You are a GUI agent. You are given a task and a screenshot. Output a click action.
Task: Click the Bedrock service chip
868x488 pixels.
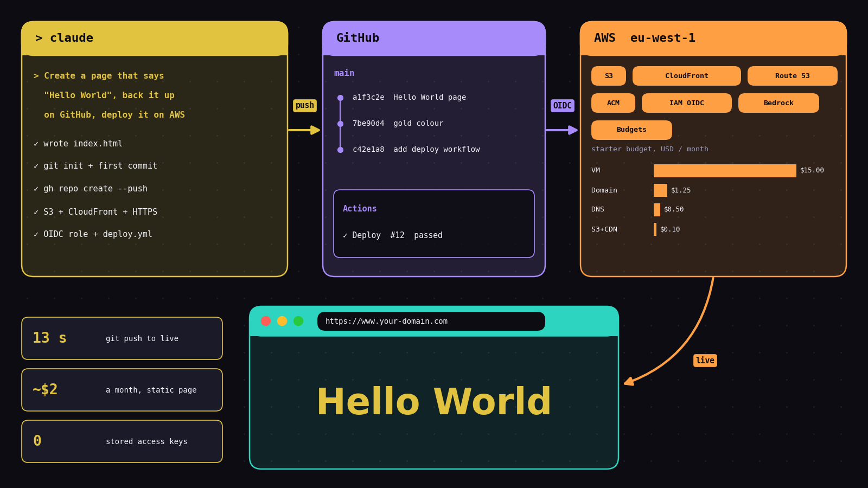pos(778,103)
